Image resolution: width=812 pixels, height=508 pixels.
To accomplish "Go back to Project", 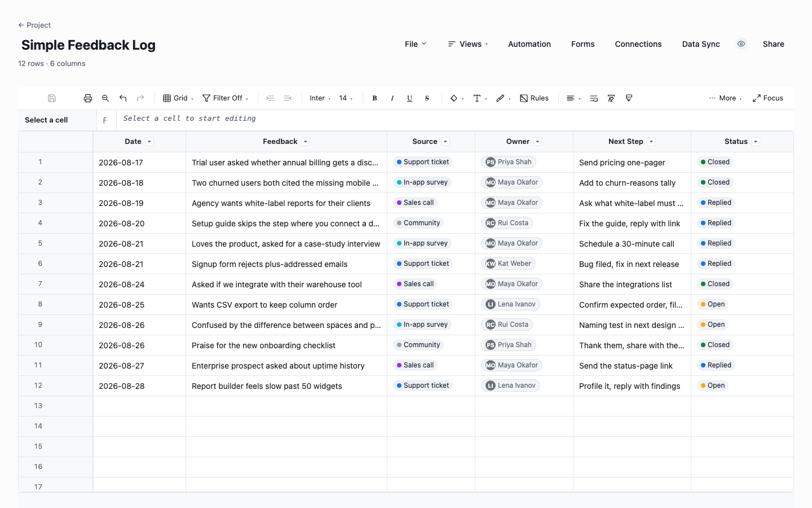I will click(34, 25).
